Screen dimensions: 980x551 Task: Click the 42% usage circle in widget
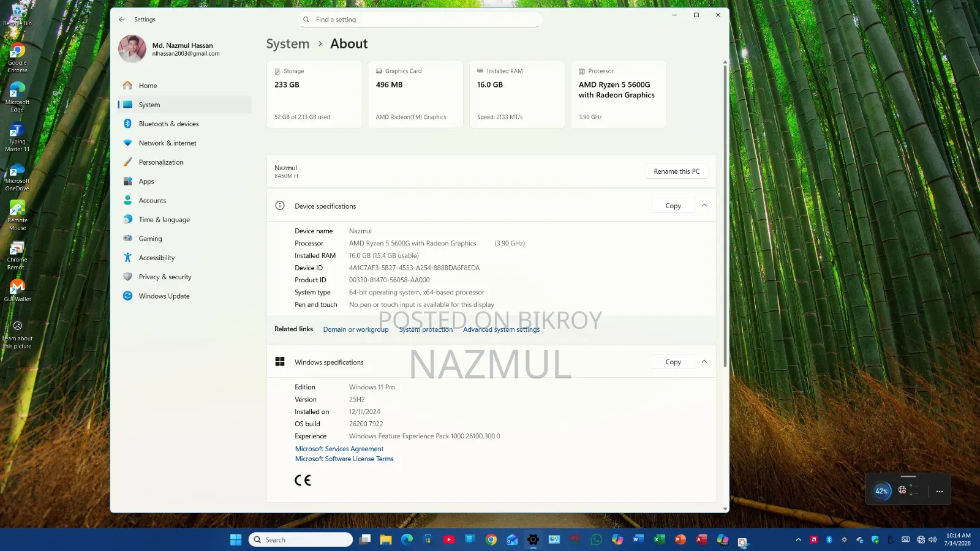[881, 491]
